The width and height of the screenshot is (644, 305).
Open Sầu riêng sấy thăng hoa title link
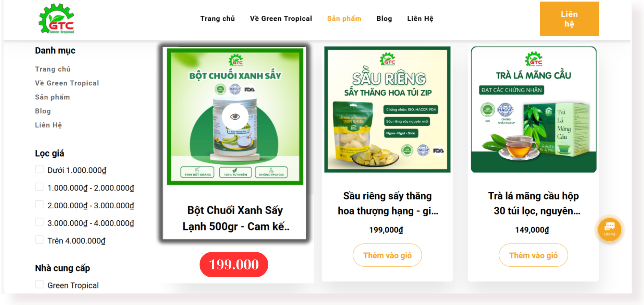[x=388, y=203]
